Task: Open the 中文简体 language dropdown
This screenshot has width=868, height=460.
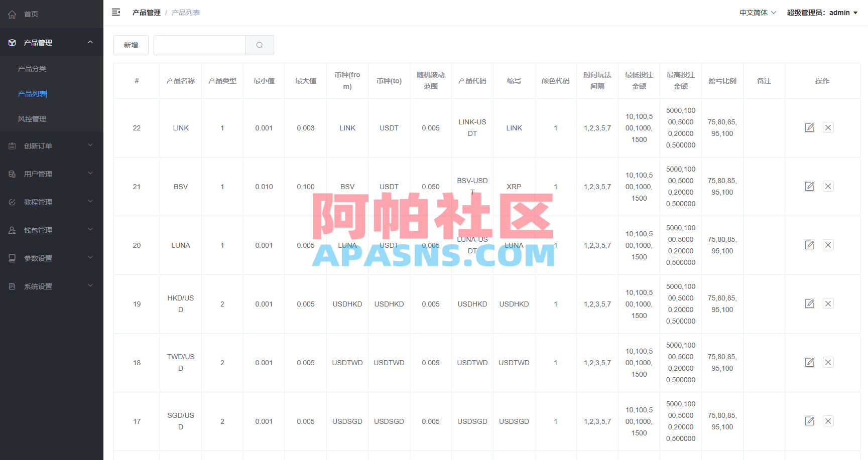Action: click(758, 13)
